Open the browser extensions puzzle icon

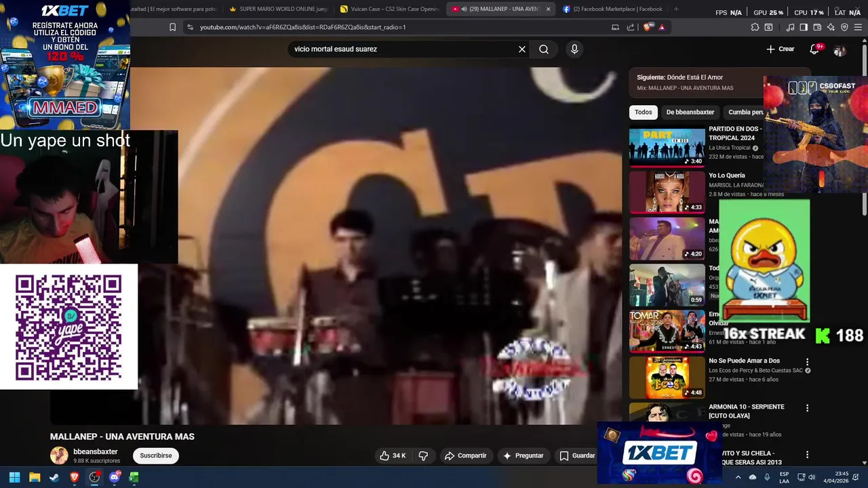(x=755, y=27)
